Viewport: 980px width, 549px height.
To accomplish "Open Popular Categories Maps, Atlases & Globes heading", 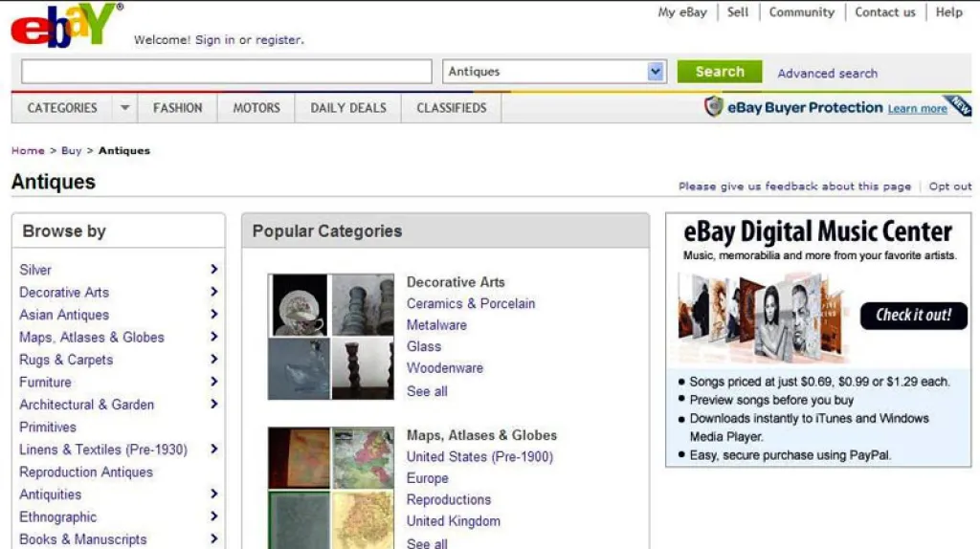I will pos(481,435).
